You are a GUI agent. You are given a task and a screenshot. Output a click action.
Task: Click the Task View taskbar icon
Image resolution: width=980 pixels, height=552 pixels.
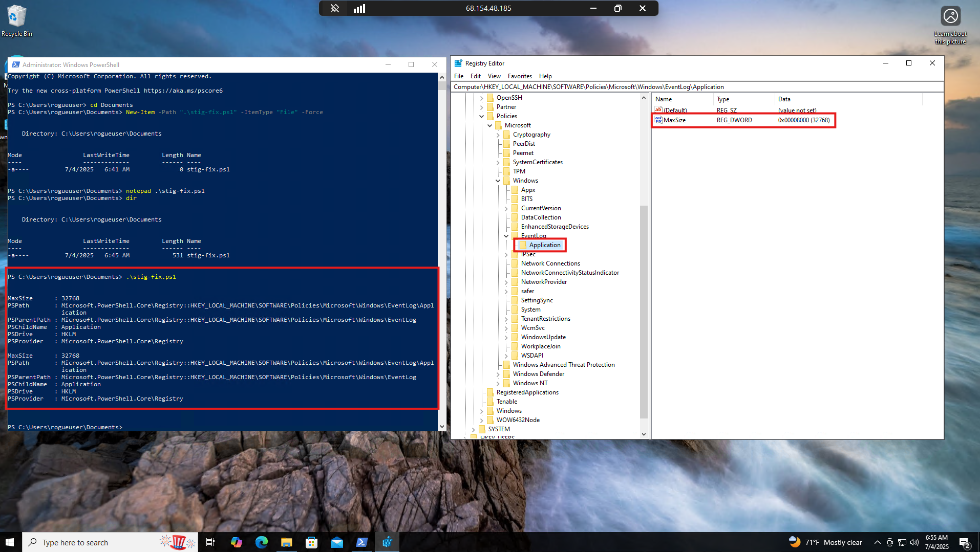pyautogui.click(x=210, y=542)
